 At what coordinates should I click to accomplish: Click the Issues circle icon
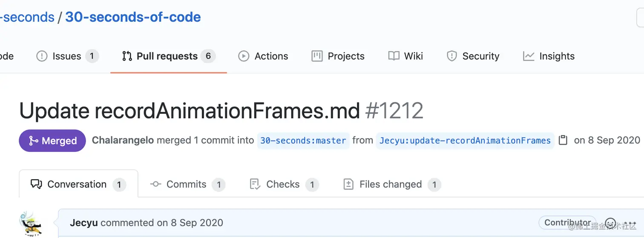(x=42, y=56)
